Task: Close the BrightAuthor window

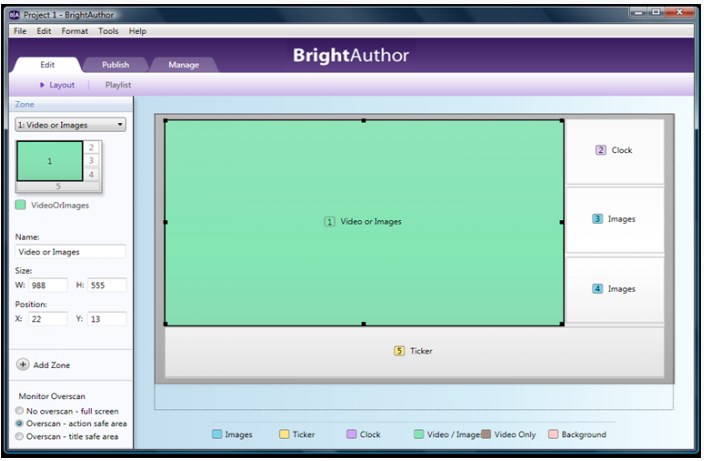Action: pyautogui.click(x=680, y=13)
